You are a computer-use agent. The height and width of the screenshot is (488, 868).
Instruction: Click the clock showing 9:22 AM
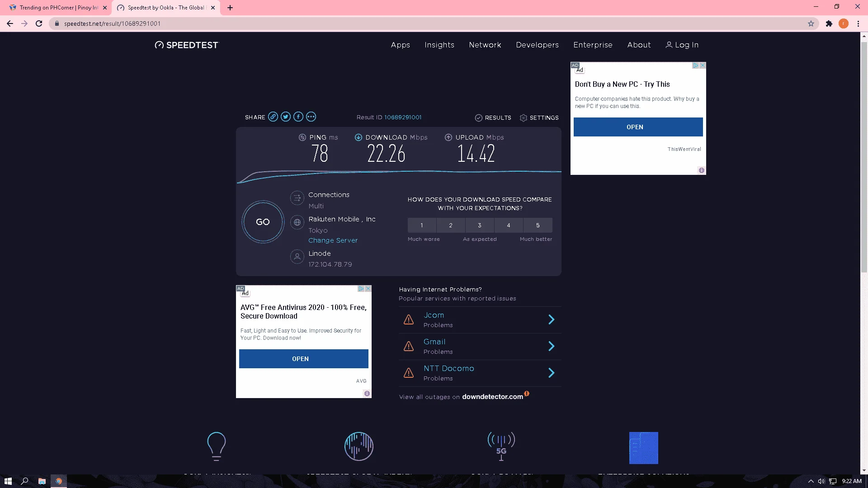coord(852,481)
